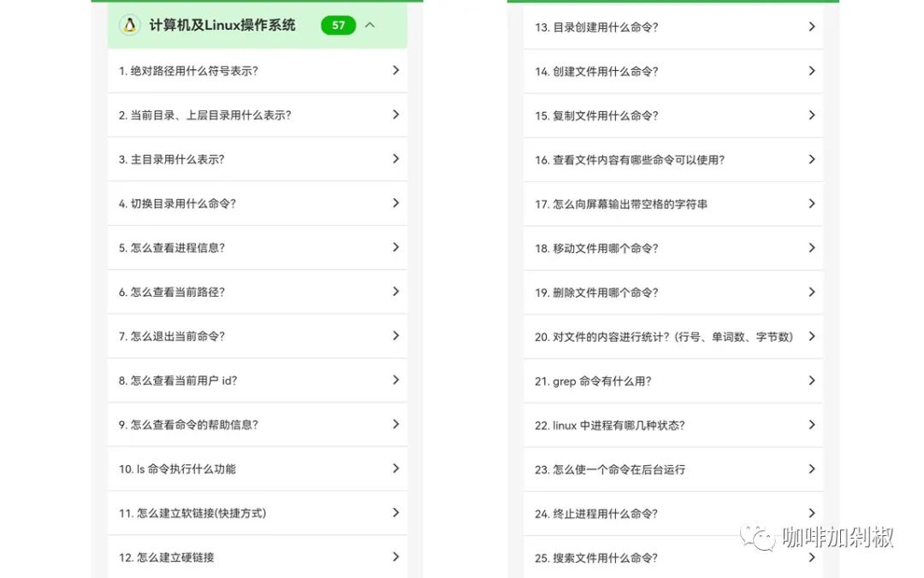This screenshot has width=924, height=578.
Task: Open question 2. 当前目录、上层目录用什么表示?
Action: click(258, 115)
